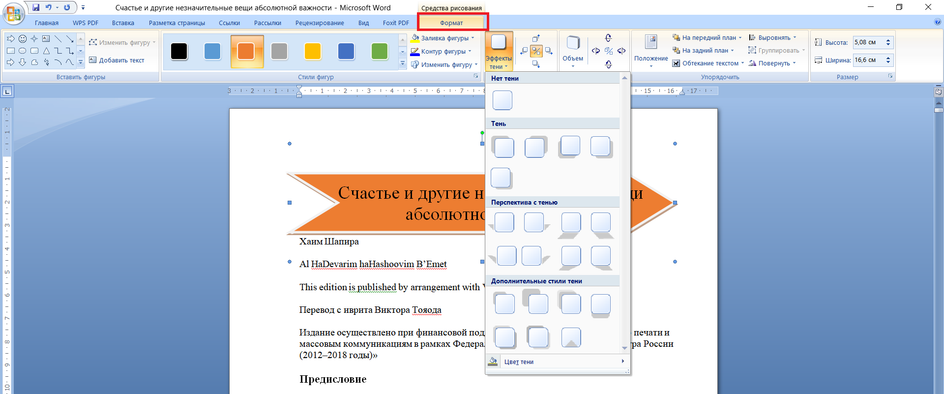The height and width of the screenshot is (394, 944).
Task: Click На задний план button
Action: click(x=703, y=51)
